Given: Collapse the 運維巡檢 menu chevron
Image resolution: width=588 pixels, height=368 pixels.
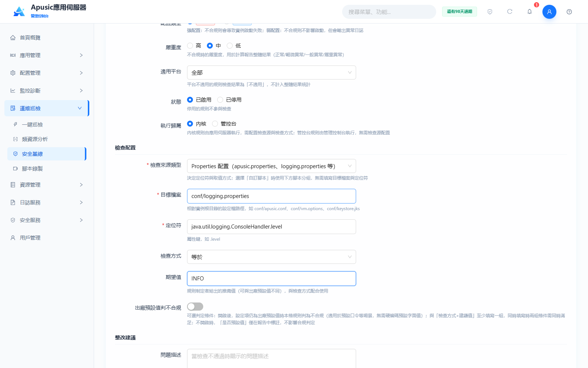Looking at the screenshot, I should click(80, 108).
